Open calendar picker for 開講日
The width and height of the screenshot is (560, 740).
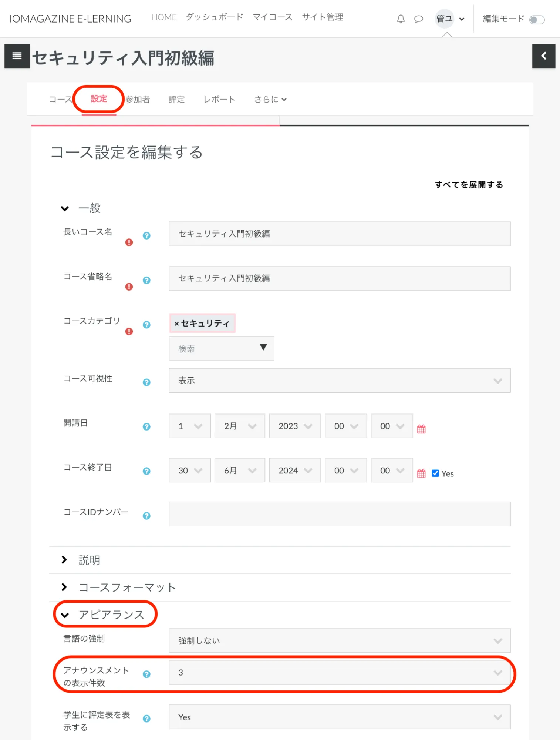coord(421,429)
